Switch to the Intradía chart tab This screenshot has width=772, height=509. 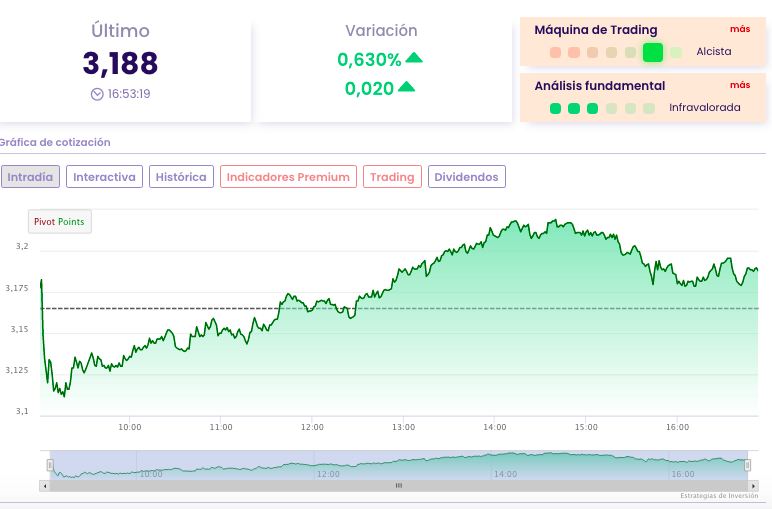[31, 177]
